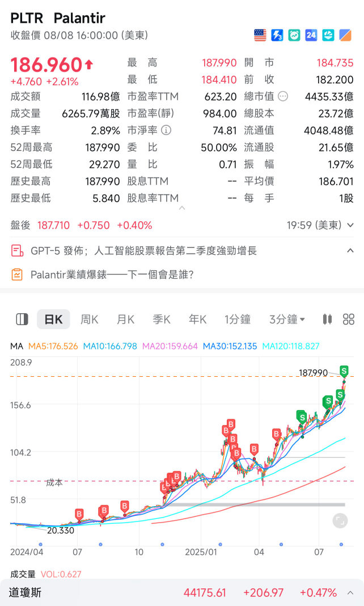
Task: Switch to the 1分鐘 chart tab
Action: point(238,319)
